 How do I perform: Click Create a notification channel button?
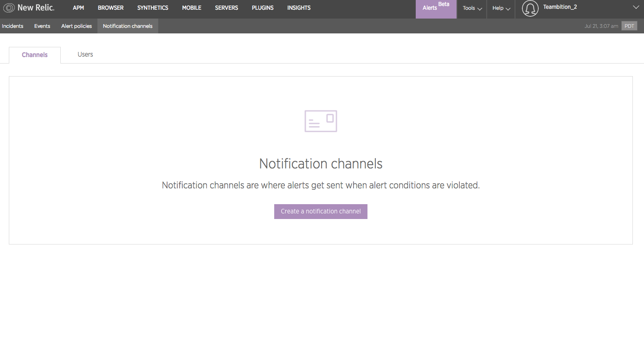(x=321, y=211)
